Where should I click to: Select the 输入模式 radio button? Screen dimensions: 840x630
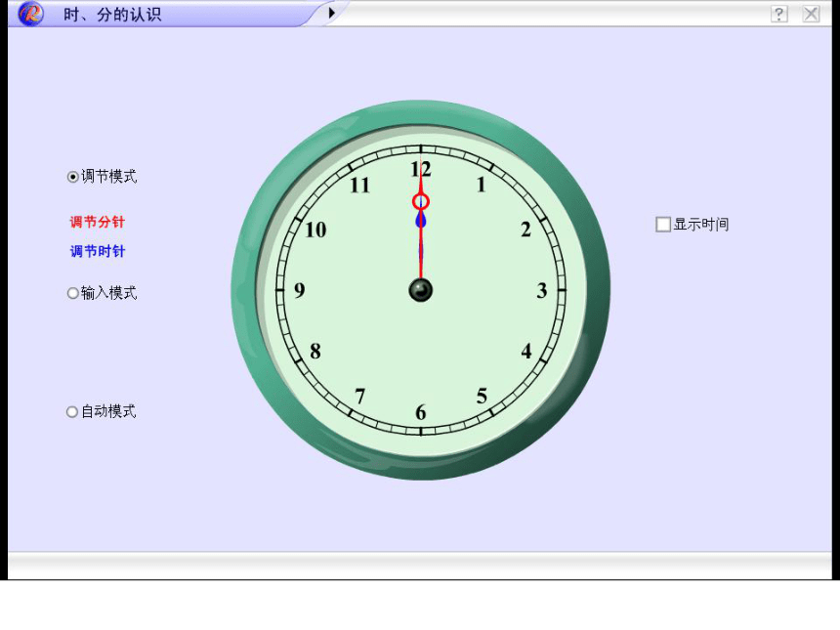[x=73, y=293]
